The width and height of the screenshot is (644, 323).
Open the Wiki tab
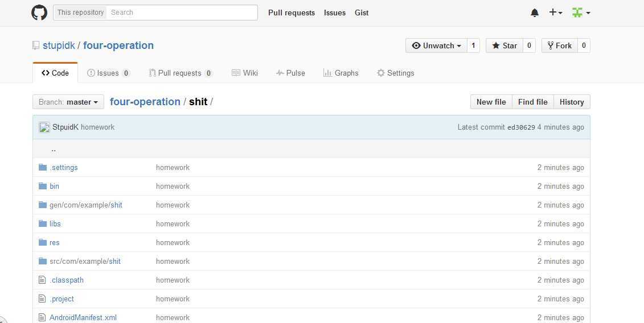pos(245,73)
